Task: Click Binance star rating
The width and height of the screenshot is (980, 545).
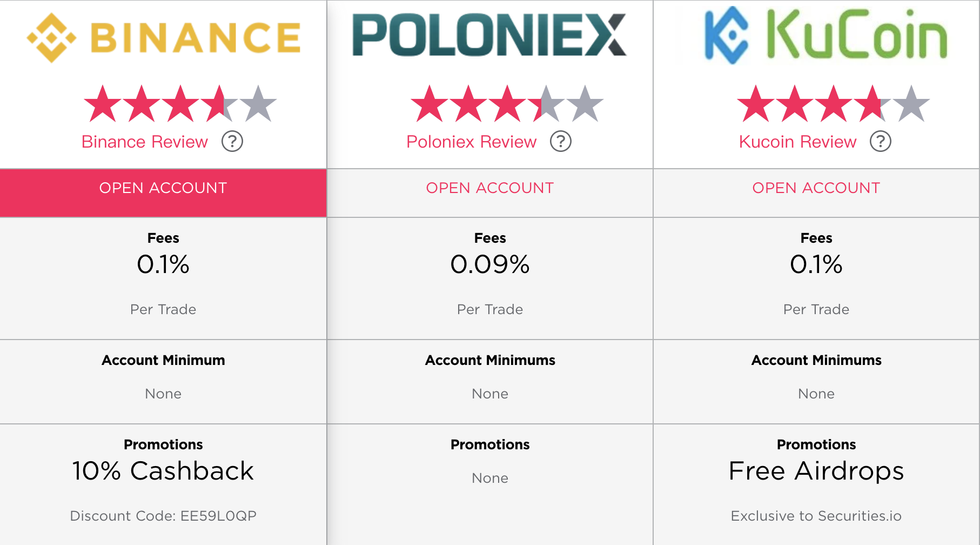Action: point(180,103)
